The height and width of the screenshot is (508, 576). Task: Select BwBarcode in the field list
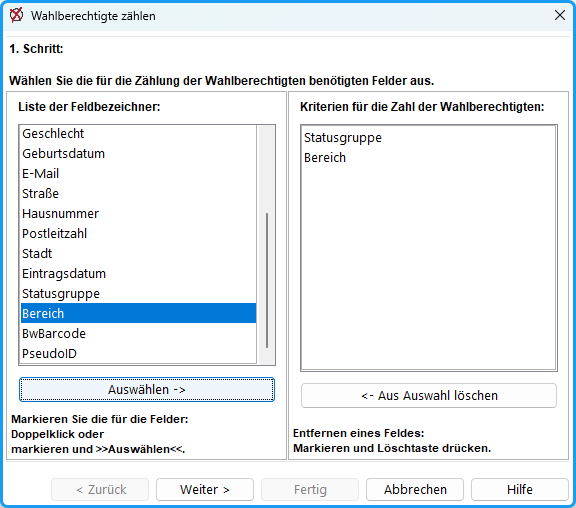pos(138,334)
